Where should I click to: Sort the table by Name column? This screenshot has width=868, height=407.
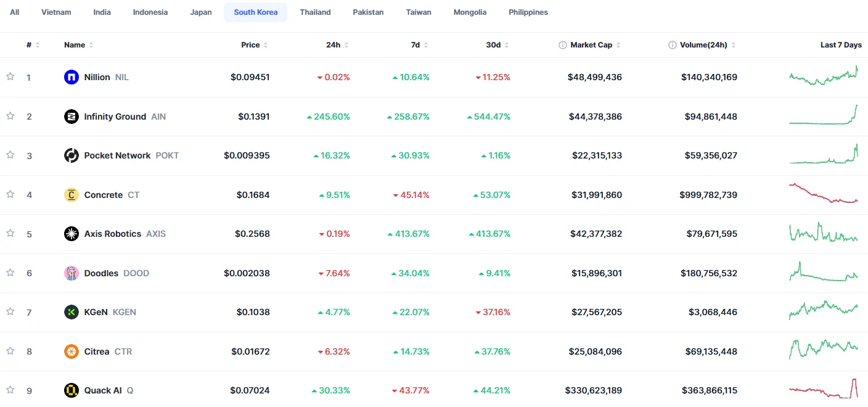[79, 45]
